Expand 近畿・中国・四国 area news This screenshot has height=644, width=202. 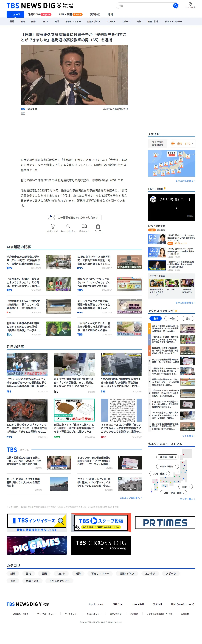point(174,493)
